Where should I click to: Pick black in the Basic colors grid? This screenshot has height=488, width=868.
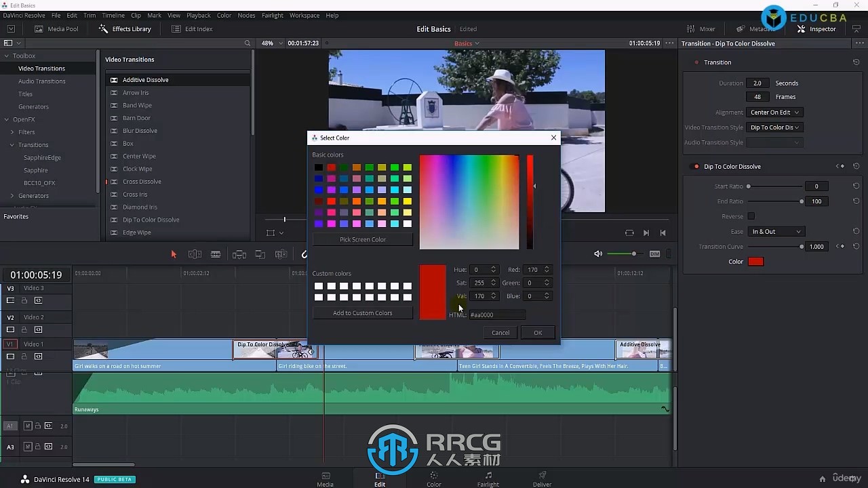pyautogui.click(x=319, y=167)
